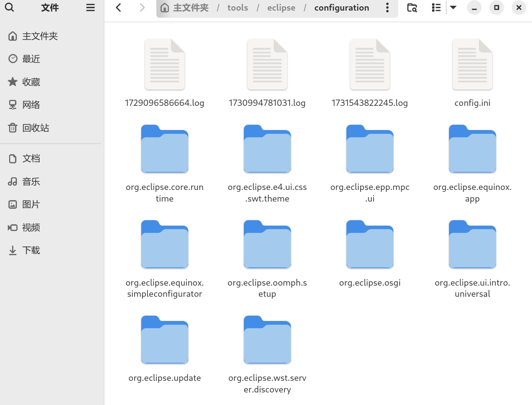The image size is (532, 405).
Task: Open 音乐 music folder in sidebar
Action: [51, 181]
